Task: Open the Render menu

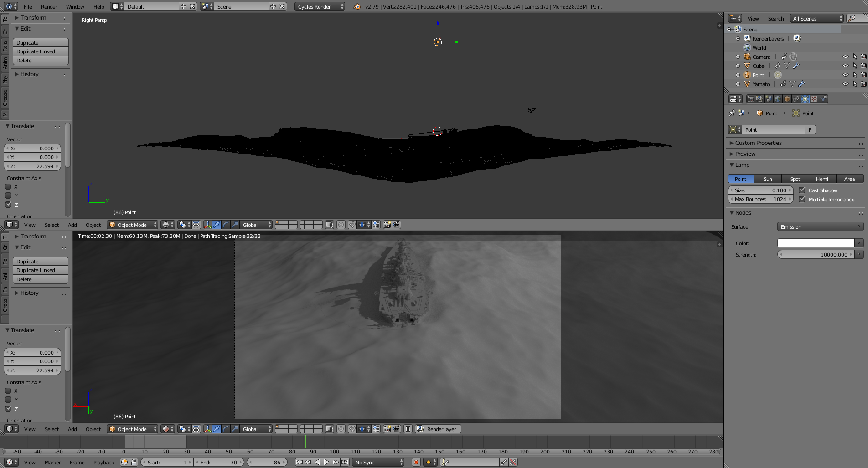Action: click(49, 6)
